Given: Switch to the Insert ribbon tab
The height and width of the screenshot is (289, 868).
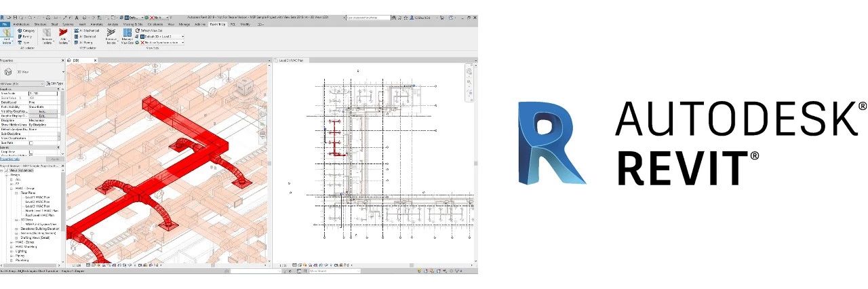Looking at the screenshot, I should (x=82, y=24).
